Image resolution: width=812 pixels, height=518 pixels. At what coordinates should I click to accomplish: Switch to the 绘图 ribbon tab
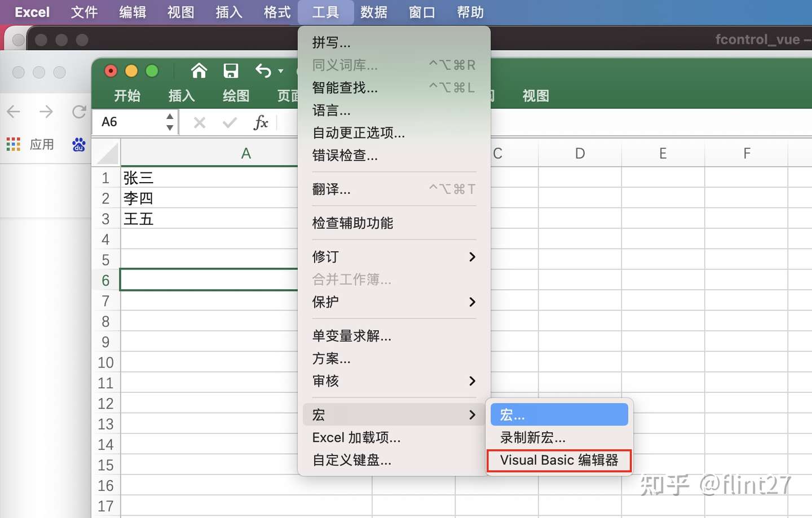(x=236, y=96)
